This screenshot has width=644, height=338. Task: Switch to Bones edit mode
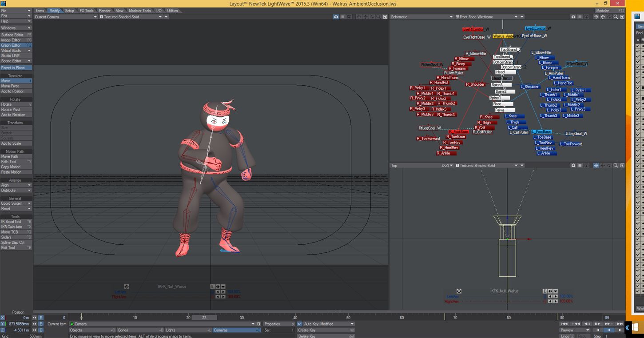[140, 330]
